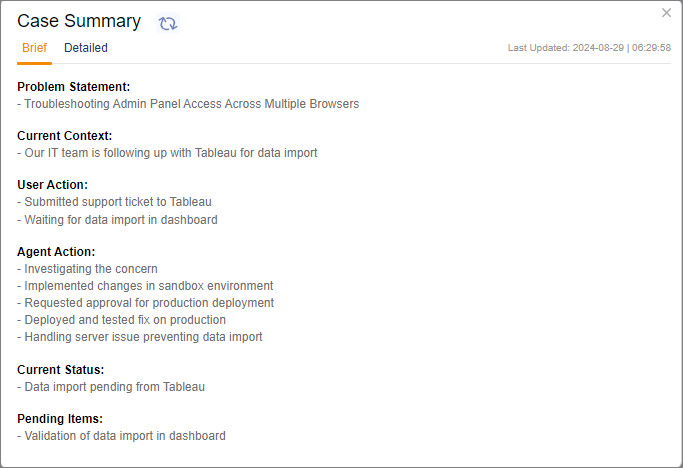Click the User Action heading

click(53, 185)
